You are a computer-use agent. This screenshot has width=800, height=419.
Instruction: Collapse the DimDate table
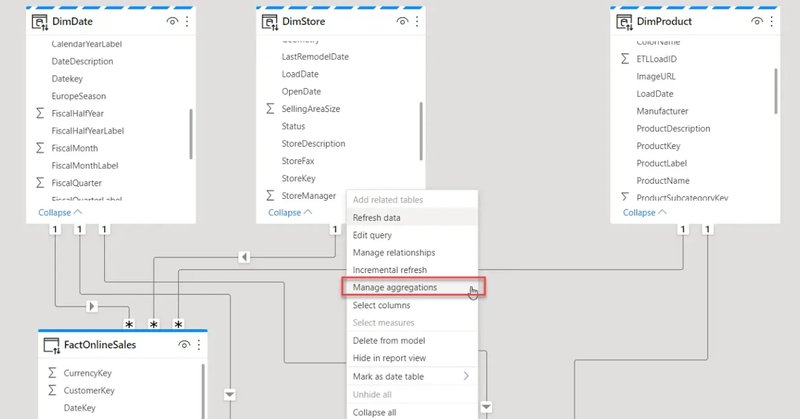tap(60, 212)
